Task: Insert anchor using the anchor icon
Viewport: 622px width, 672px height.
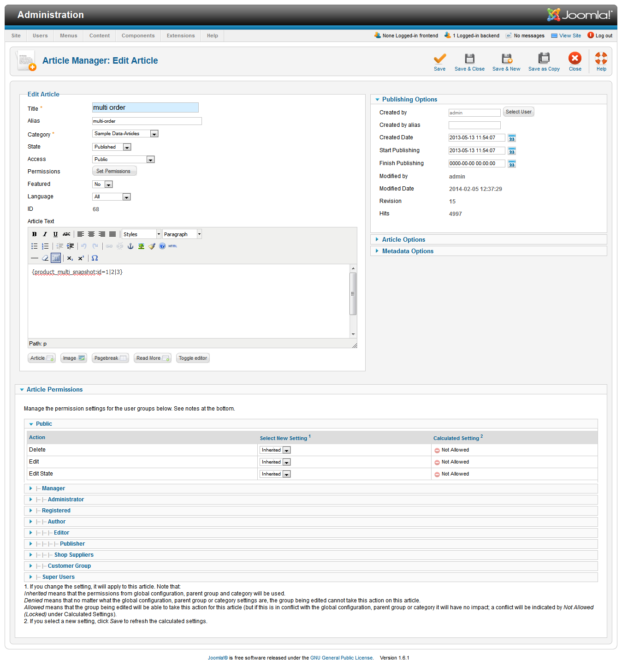Action: [x=130, y=246]
